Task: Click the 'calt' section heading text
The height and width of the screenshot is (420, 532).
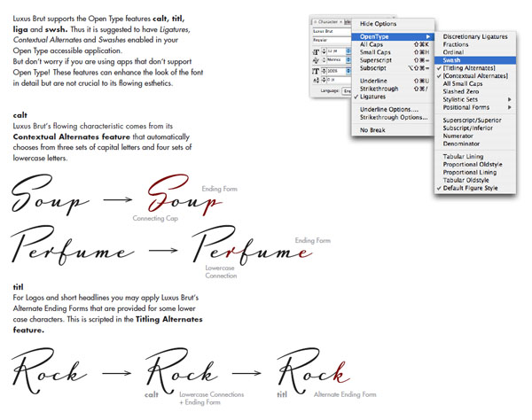Action: [20, 115]
